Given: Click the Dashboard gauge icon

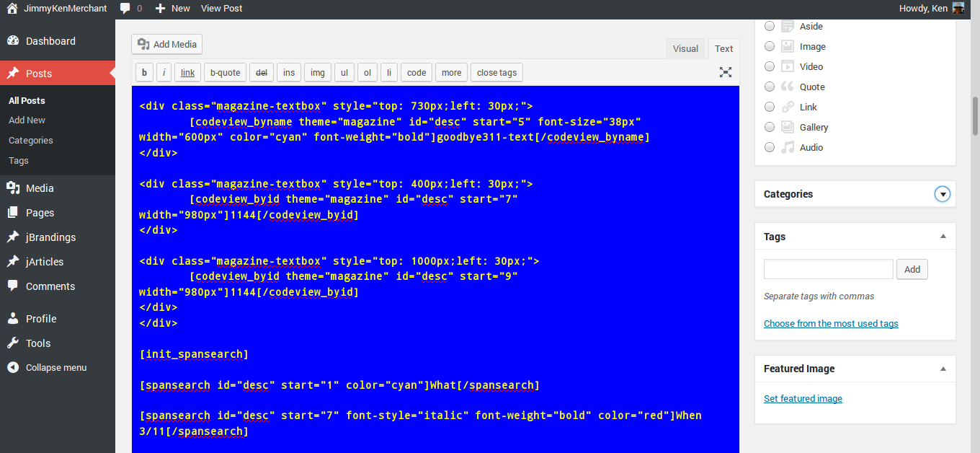Looking at the screenshot, I should click(x=13, y=41).
